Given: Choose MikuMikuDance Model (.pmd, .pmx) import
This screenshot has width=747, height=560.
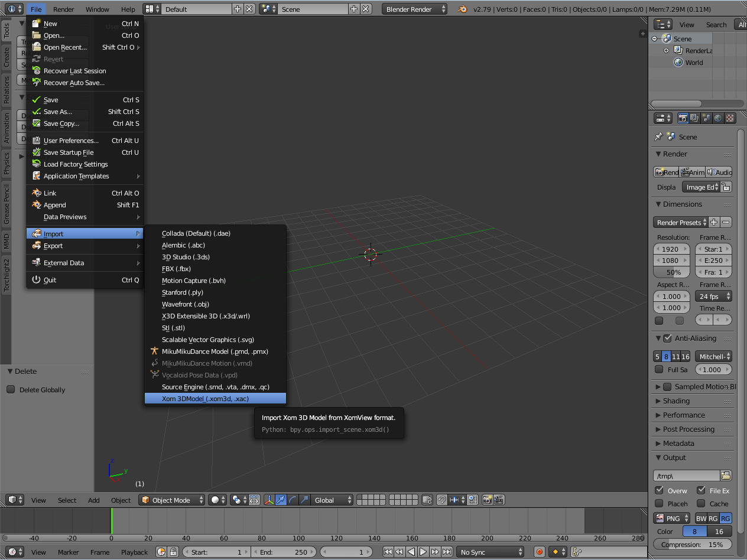Looking at the screenshot, I should (215, 351).
